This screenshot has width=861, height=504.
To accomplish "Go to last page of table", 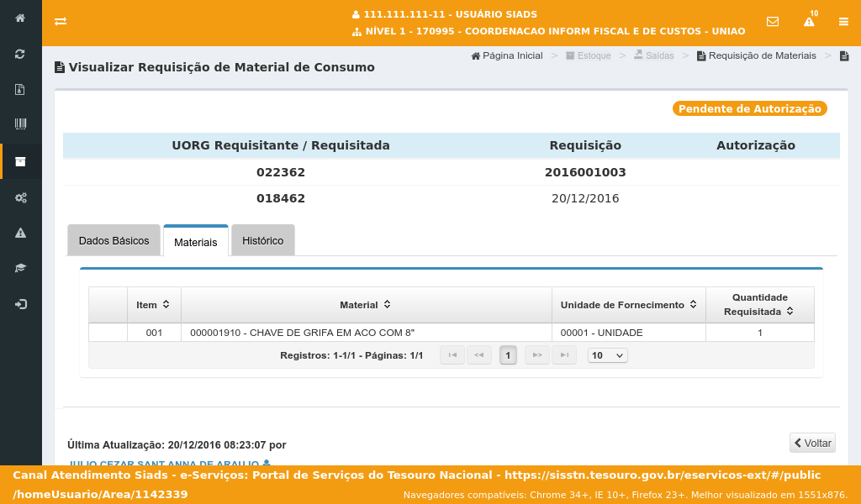I will coord(564,355).
